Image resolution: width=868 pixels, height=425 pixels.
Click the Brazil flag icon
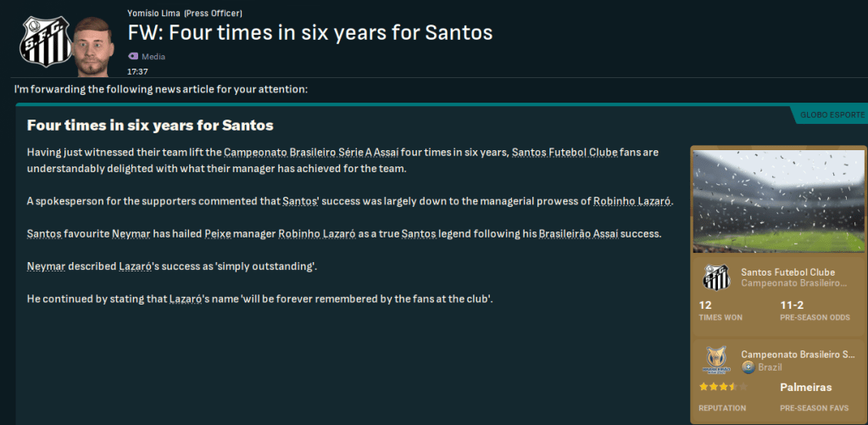(x=748, y=367)
